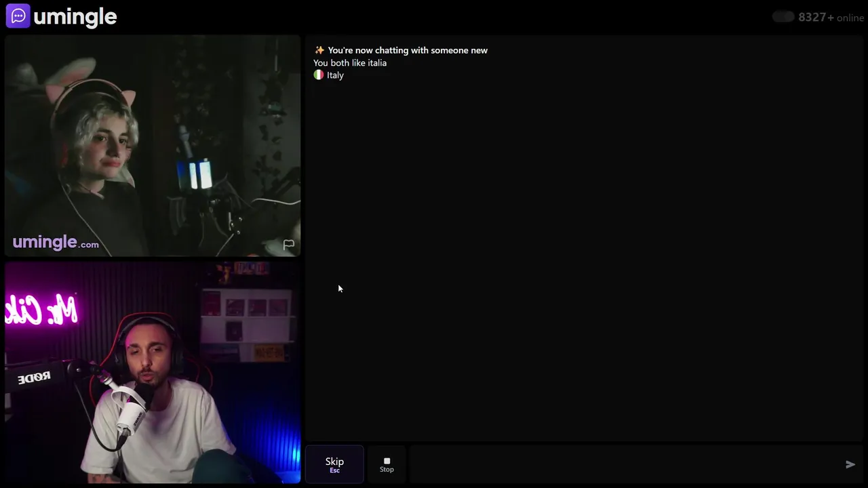Click "You're now chatting with someone new"

408,50
